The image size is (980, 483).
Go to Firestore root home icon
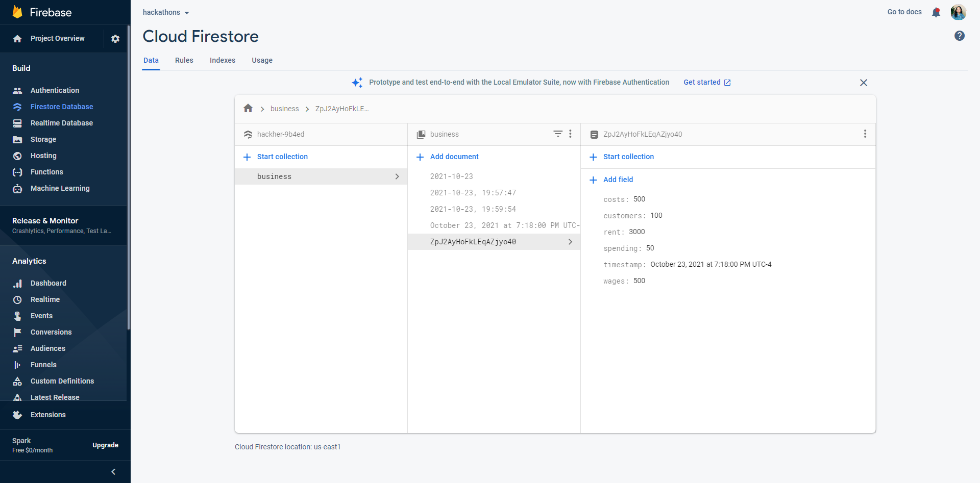coord(248,108)
